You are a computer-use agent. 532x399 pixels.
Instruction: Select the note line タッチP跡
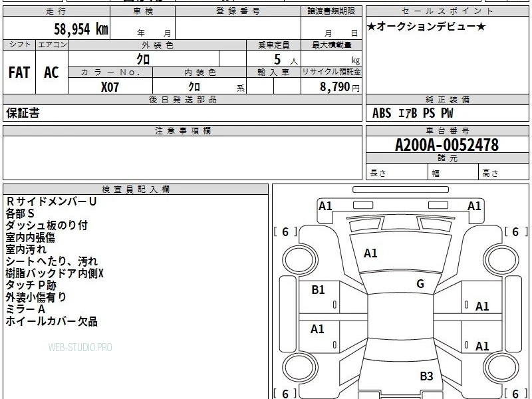31,285
